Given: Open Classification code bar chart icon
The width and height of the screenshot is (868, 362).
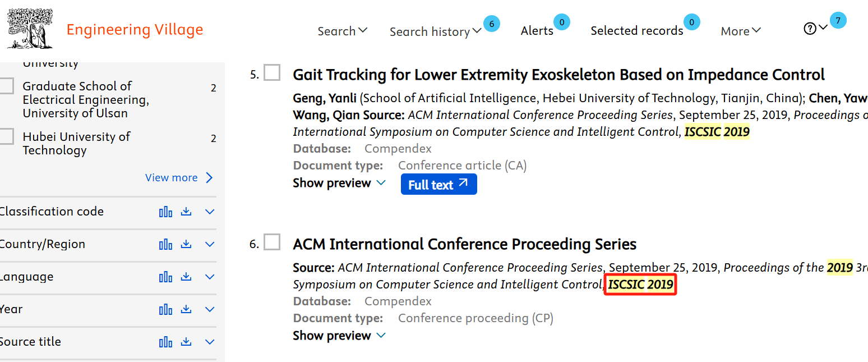Looking at the screenshot, I should (165, 212).
